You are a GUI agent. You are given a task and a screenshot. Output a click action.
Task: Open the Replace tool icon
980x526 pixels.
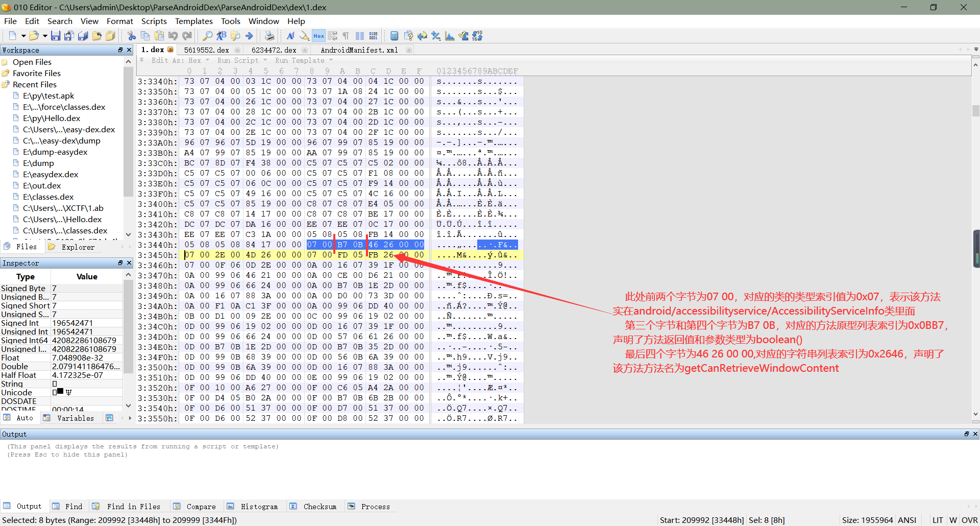(221, 36)
